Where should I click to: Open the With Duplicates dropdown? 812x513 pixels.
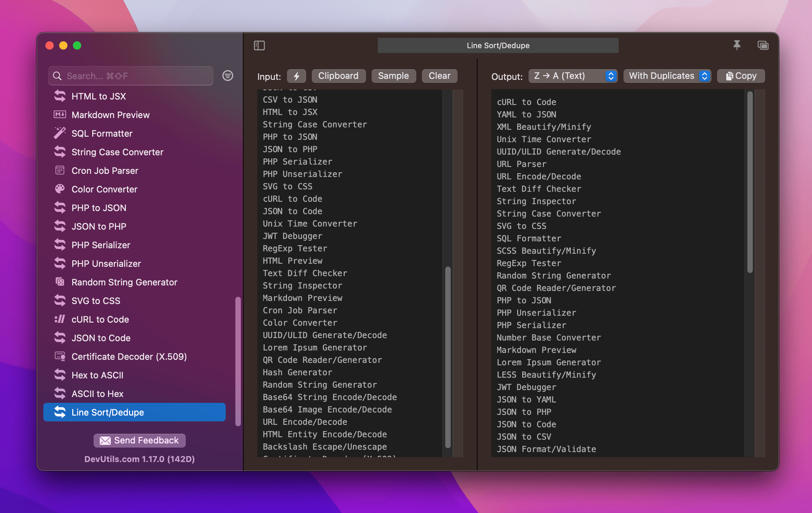click(667, 76)
